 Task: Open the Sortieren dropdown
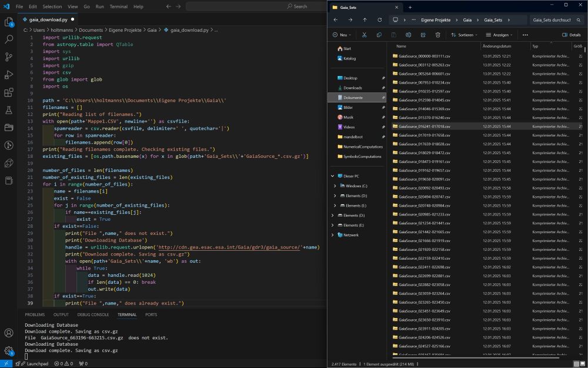coord(465,35)
